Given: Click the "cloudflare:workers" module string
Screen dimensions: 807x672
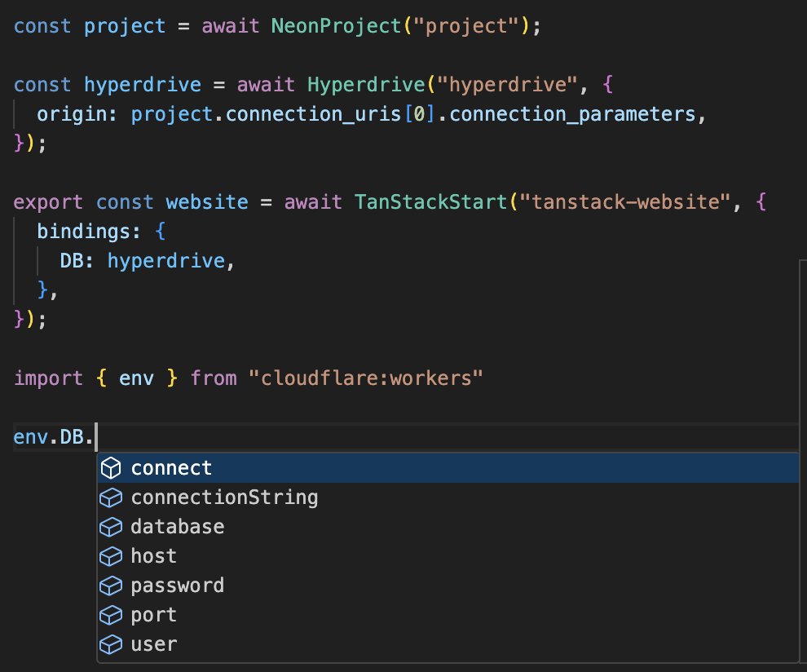Looking at the screenshot, I should pyautogui.click(x=366, y=378).
